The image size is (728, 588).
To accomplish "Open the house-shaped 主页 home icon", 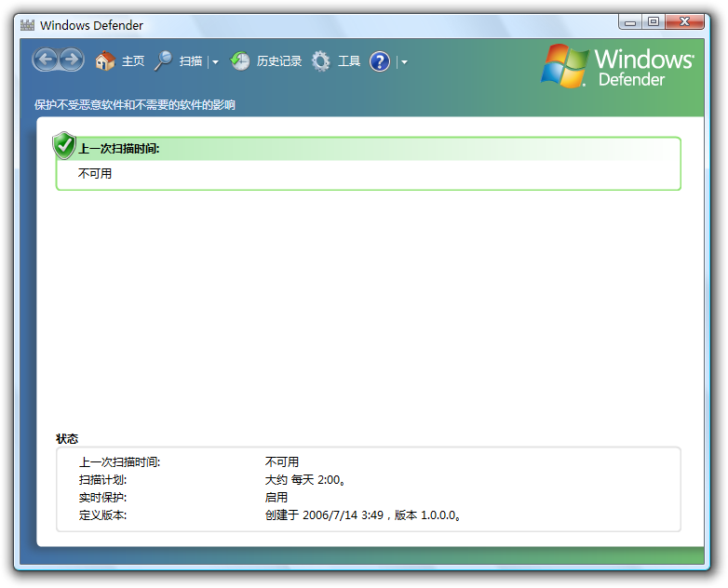I will click(105, 60).
